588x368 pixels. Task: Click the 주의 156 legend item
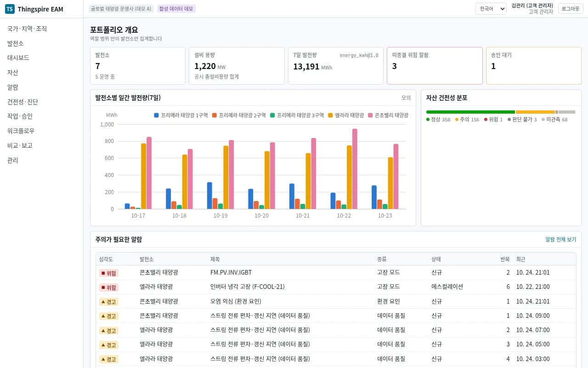click(467, 120)
